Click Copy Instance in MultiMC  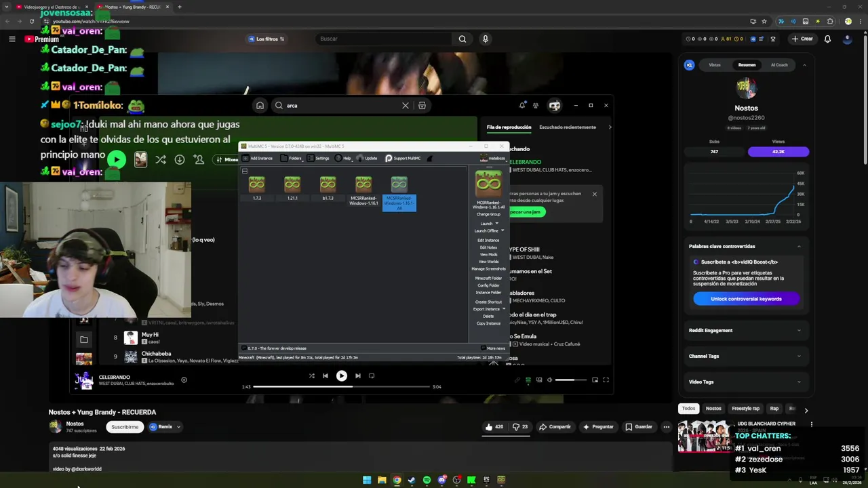click(488, 323)
